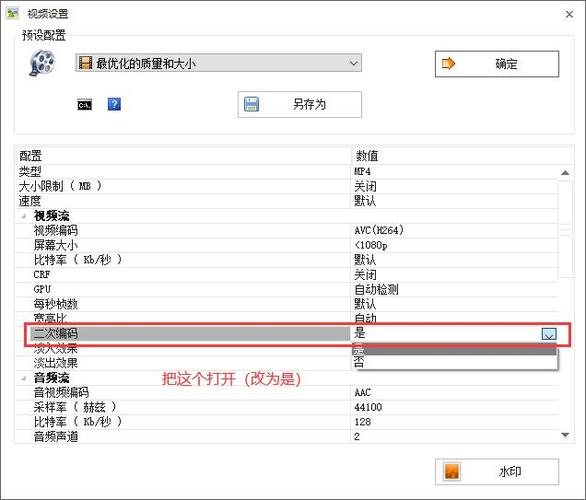This screenshot has width=586, height=500.
Task: Click the command line console icon
Action: coord(84,105)
